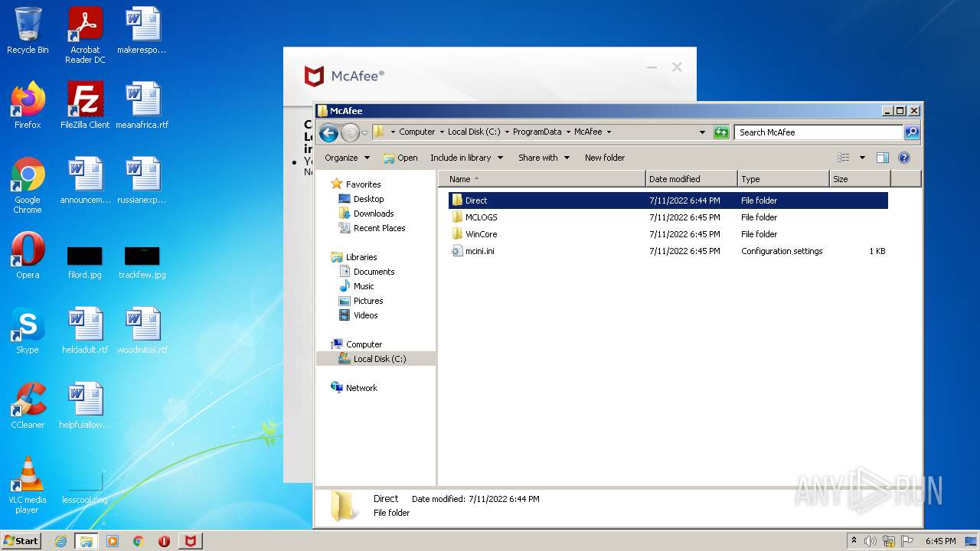
Task: Click the Explorer Back navigation arrow
Action: (x=328, y=132)
